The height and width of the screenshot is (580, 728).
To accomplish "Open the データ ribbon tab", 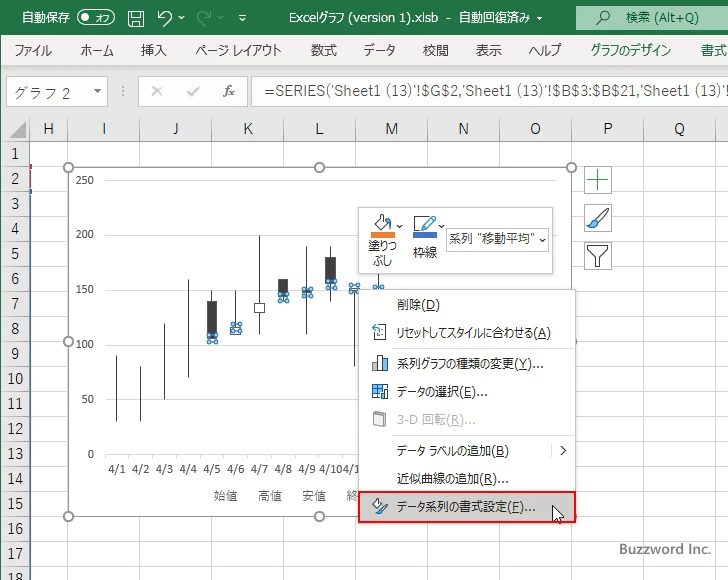I will click(x=379, y=50).
